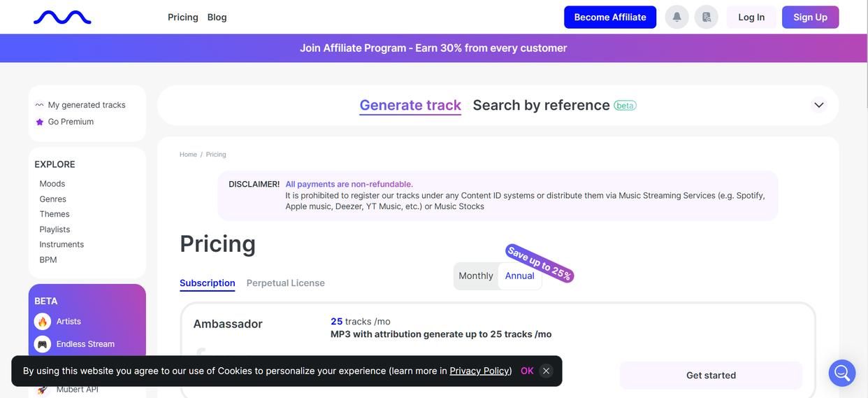Viewport: 868px width, 398px height.
Task: Open the Privacy Policy link
Action: click(x=480, y=371)
